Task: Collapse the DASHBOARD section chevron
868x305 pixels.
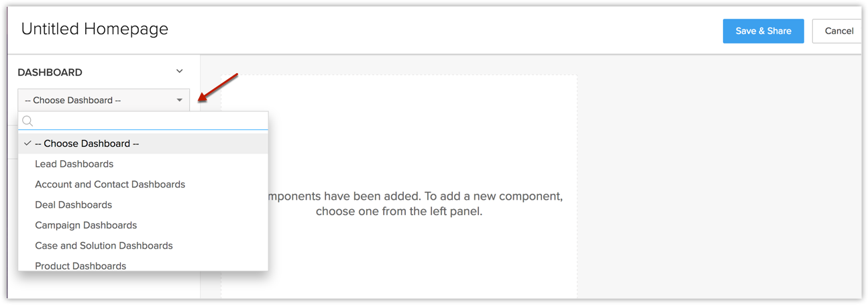Action: click(x=179, y=71)
